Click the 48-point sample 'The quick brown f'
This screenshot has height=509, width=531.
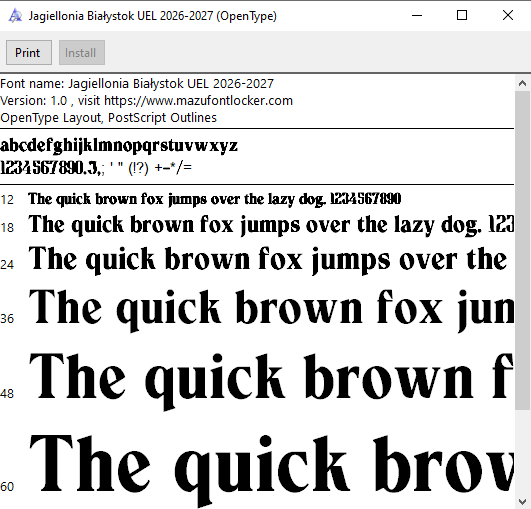(271, 381)
